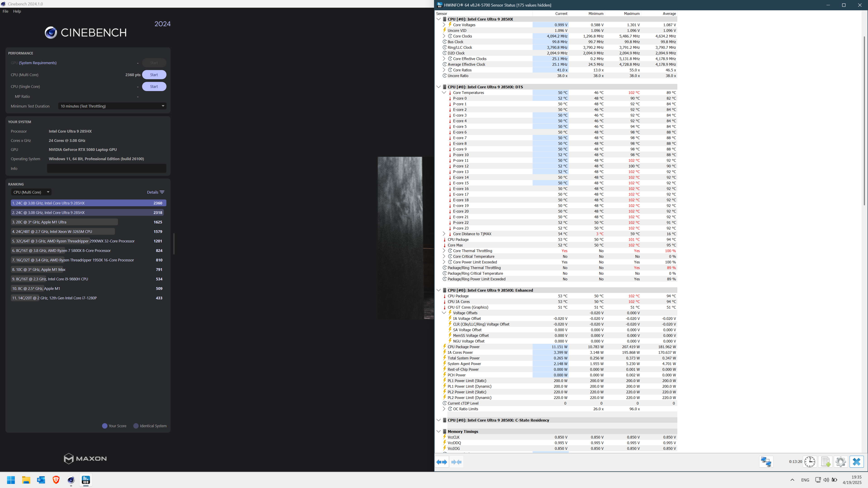Open Cinebench File menu
Viewport: 868px width, 488px height.
[5, 11]
